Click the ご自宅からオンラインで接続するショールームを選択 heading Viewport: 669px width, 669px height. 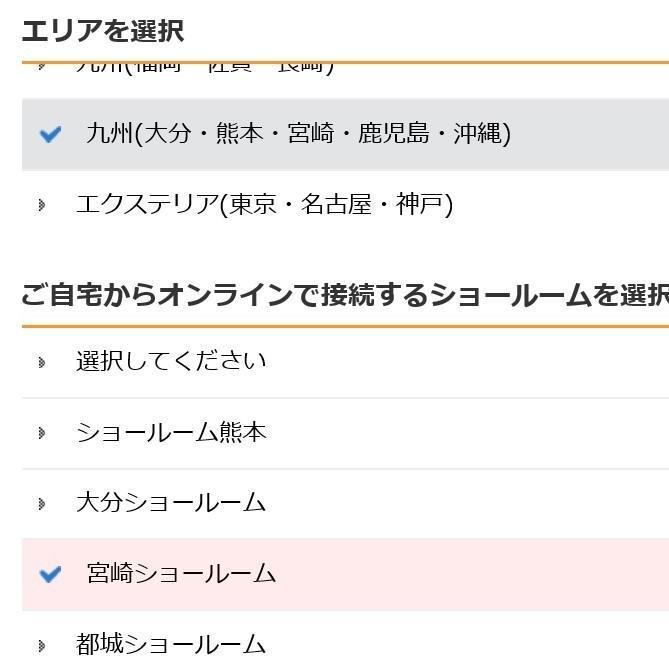click(340, 295)
